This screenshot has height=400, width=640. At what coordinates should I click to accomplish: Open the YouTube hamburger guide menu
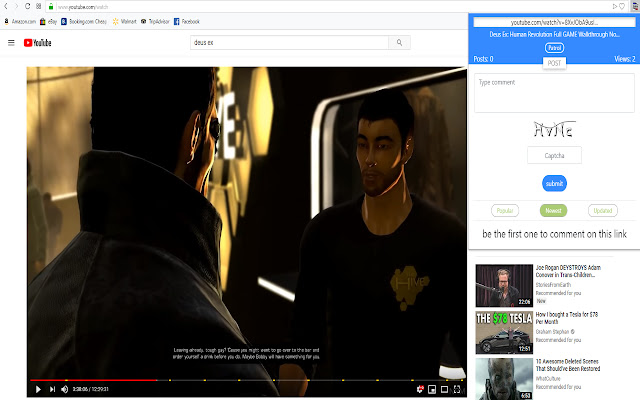pos(11,42)
